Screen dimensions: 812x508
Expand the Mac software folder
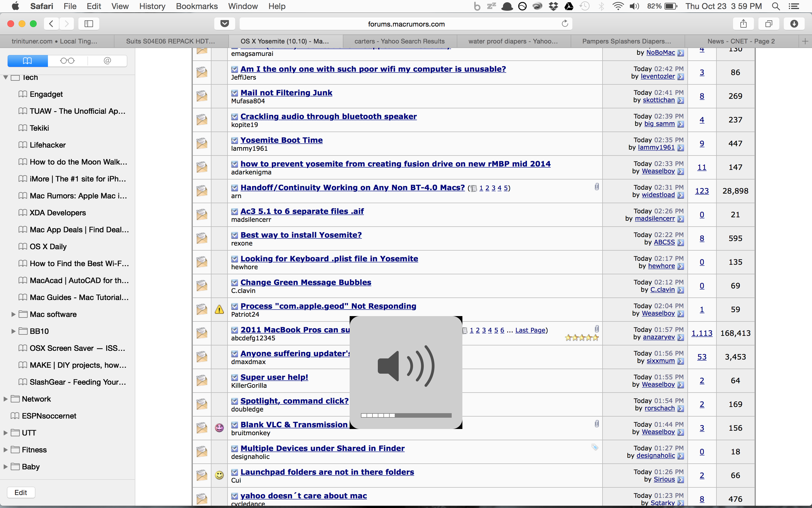coord(14,314)
